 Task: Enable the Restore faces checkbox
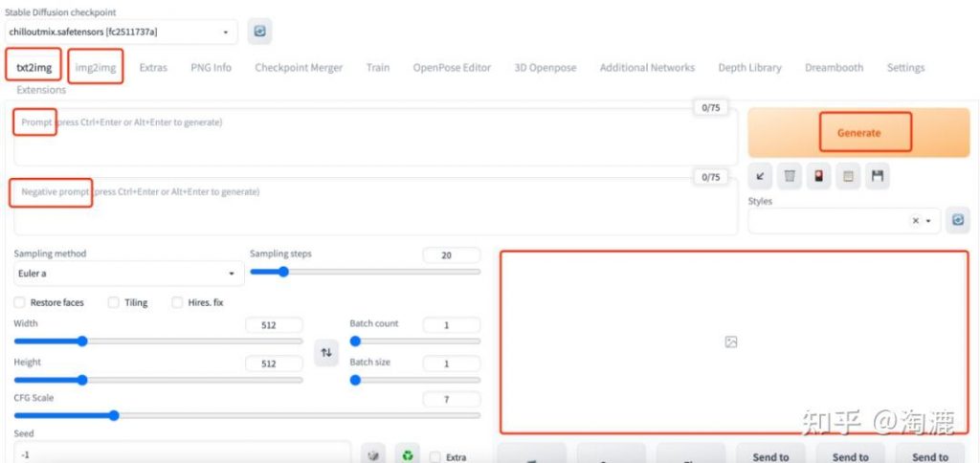[20, 302]
